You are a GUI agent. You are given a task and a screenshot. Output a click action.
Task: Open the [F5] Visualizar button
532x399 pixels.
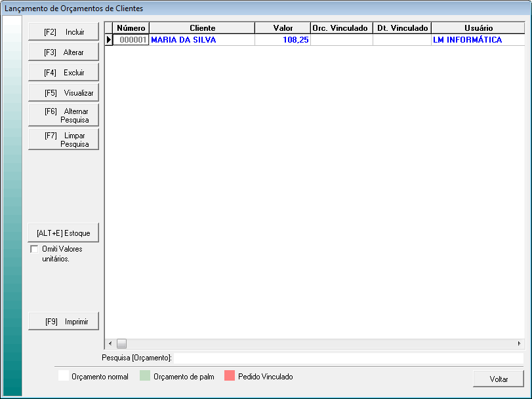point(63,93)
